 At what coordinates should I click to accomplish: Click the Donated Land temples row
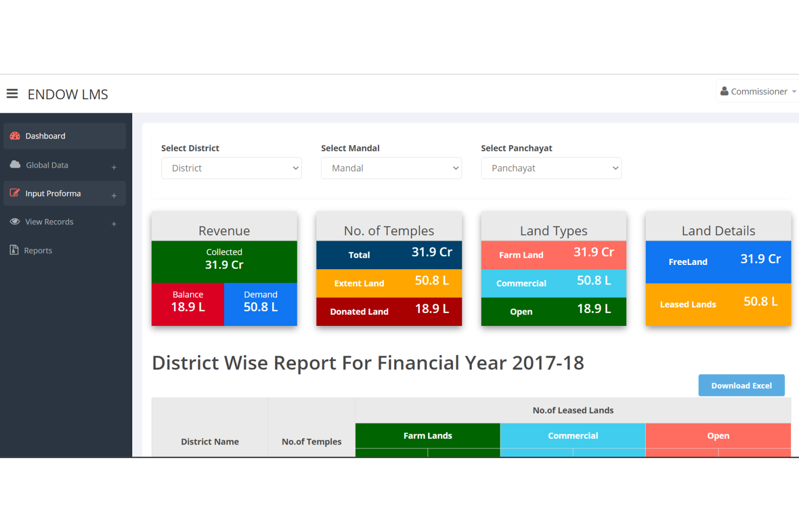click(389, 311)
